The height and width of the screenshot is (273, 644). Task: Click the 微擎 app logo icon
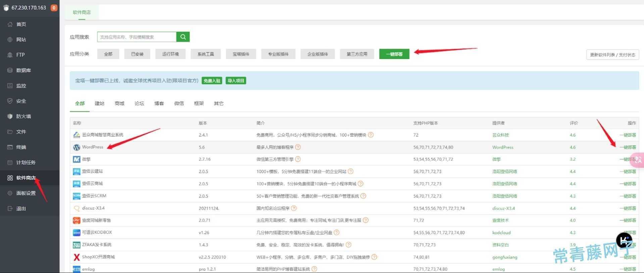pos(77,159)
